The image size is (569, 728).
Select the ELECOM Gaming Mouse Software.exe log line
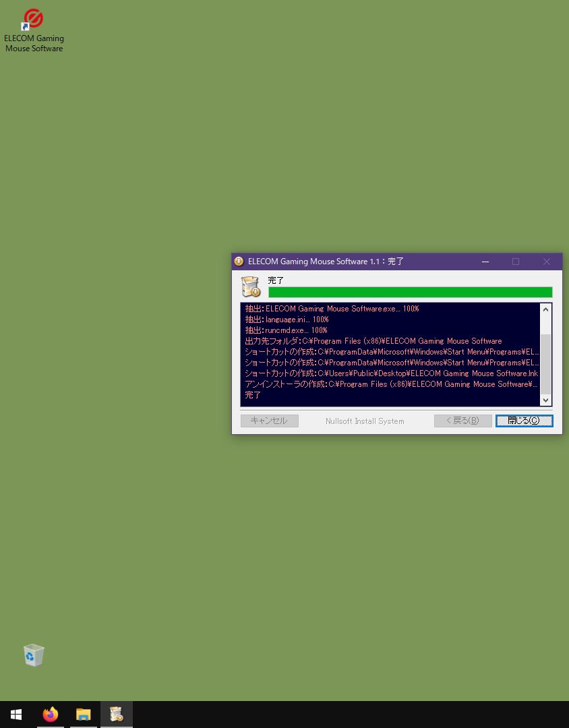[332, 309]
